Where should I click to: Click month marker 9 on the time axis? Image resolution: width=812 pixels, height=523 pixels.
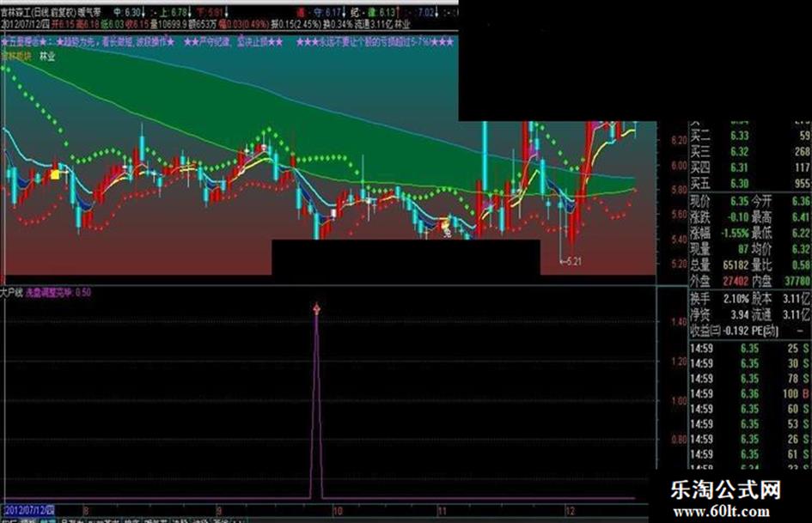point(219,511)
